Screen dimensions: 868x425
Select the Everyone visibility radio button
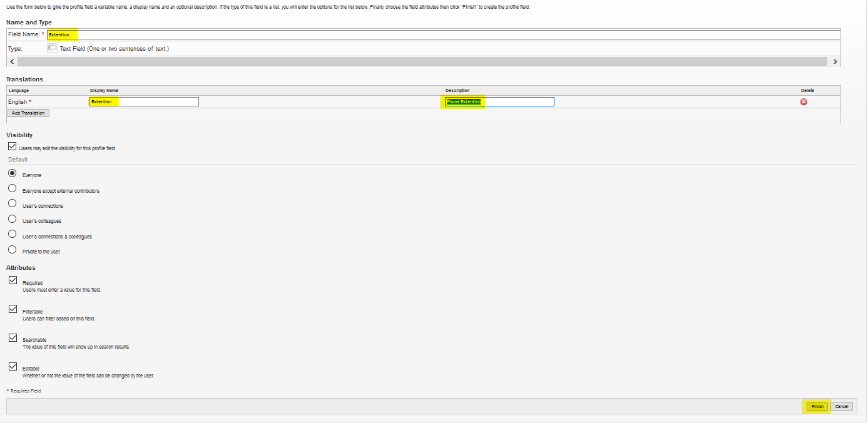click(13, 173)
